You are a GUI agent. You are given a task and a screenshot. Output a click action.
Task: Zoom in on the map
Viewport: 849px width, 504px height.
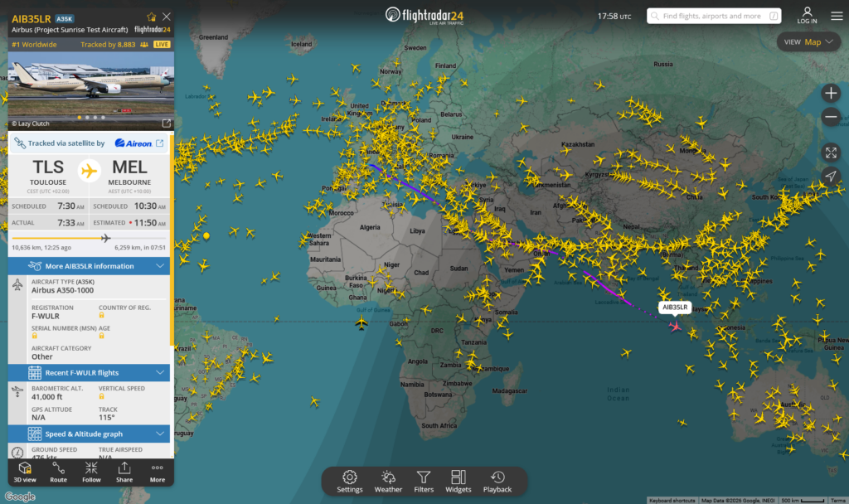point(831,93)
